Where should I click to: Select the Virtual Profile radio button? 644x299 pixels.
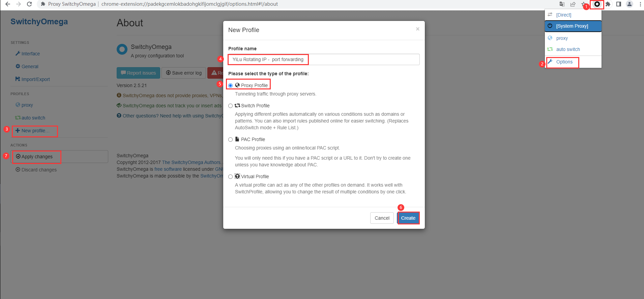231,176
